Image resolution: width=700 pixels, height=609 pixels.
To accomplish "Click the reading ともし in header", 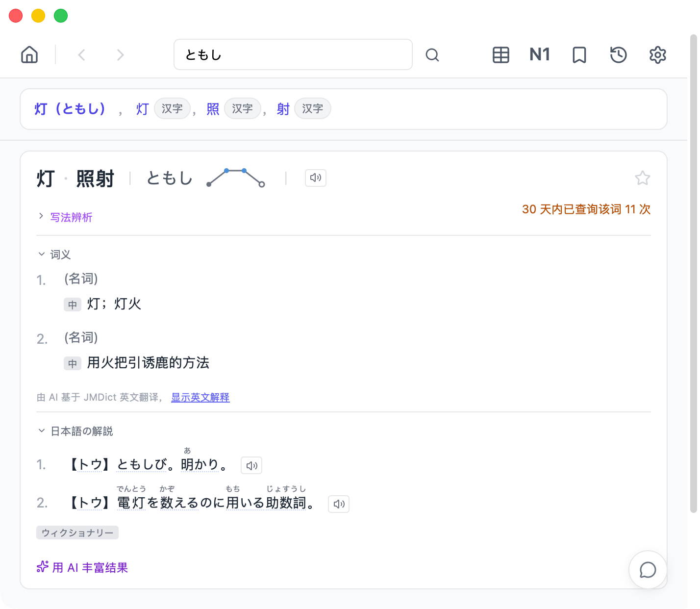I will click(170, 178).
